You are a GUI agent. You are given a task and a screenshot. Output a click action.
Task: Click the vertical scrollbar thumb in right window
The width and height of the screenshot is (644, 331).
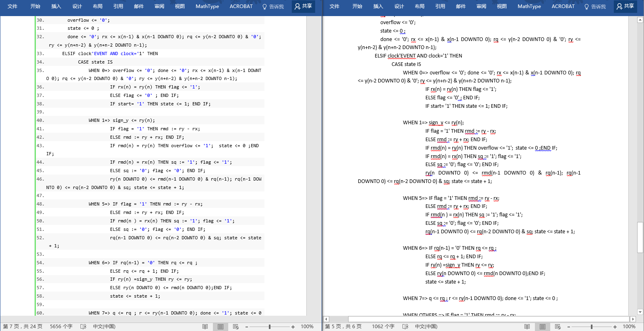(x=640, y=237)
